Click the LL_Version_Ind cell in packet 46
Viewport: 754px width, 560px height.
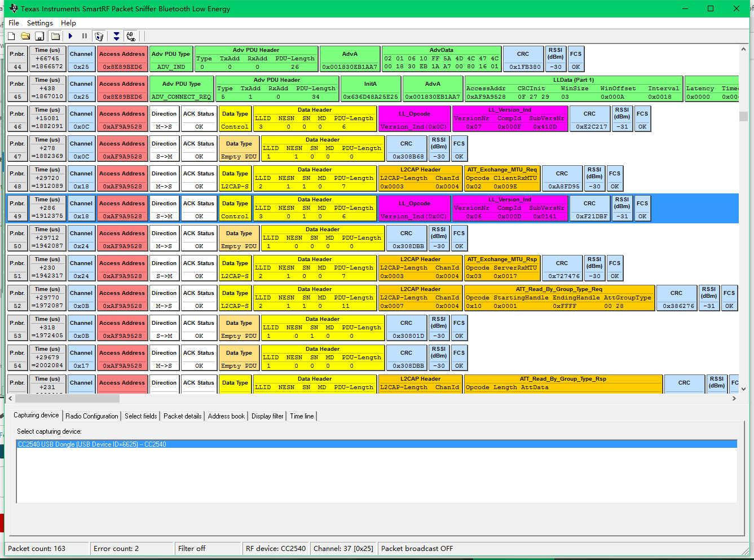pyautogui.click(x=510, y=118)
